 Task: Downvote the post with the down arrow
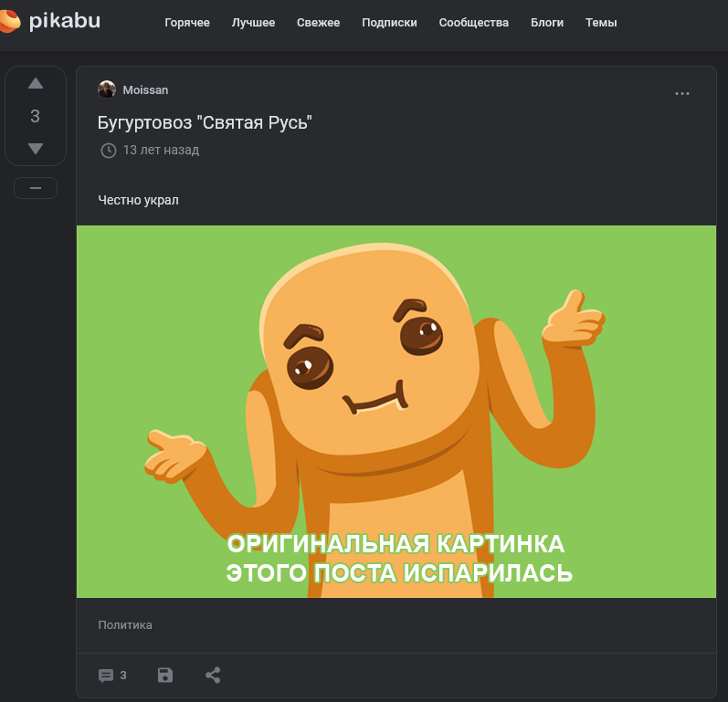[x=36, y=149]
